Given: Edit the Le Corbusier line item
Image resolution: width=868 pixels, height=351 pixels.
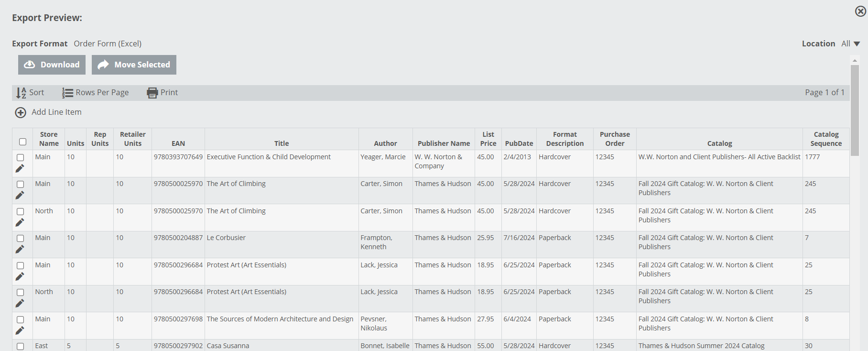Looking at the screenshot, I should coord(20,249).
